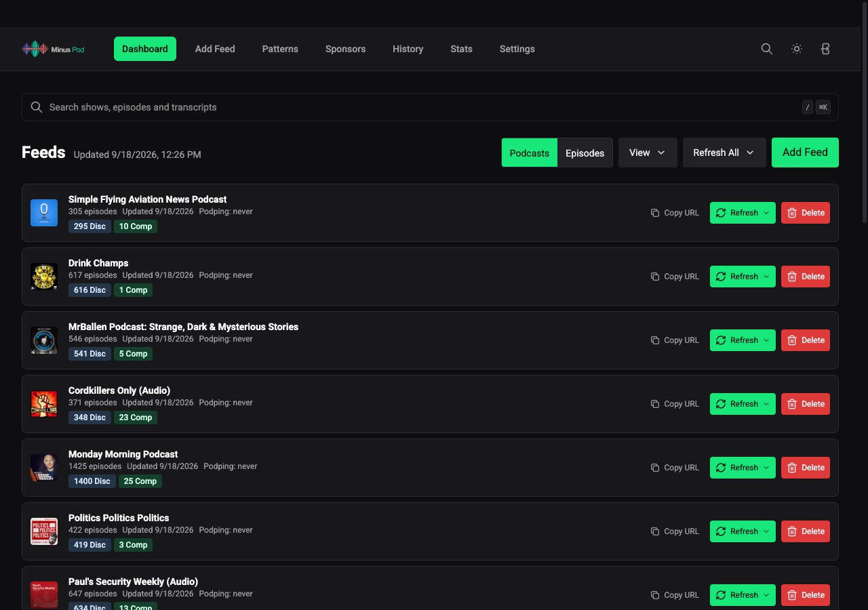Delete the Drink Champs feed
This screenshot has width=868, height=610.
806,277
